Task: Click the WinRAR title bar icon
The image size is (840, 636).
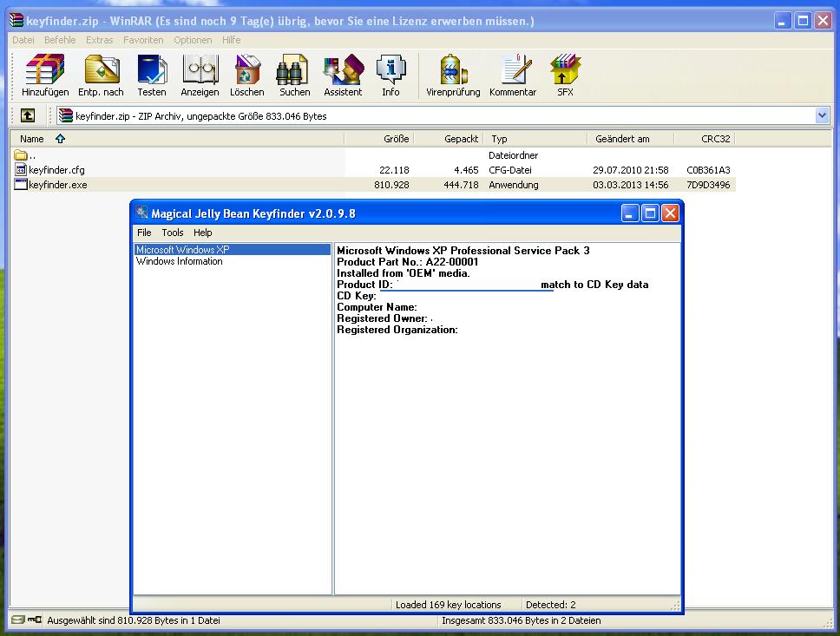Action: (16, 20)
